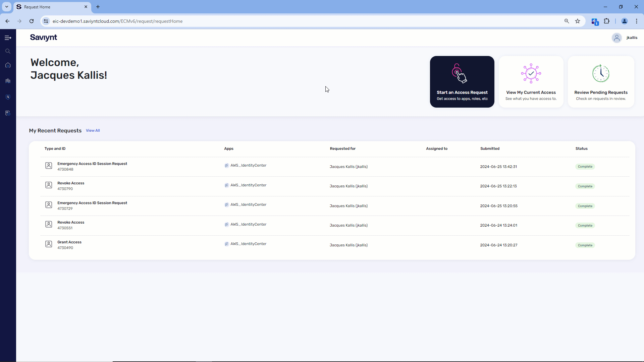Open the shield icon in the left sidebar
Screen dimensions: 644x362
pyautogui.click(x=8, y=97)
